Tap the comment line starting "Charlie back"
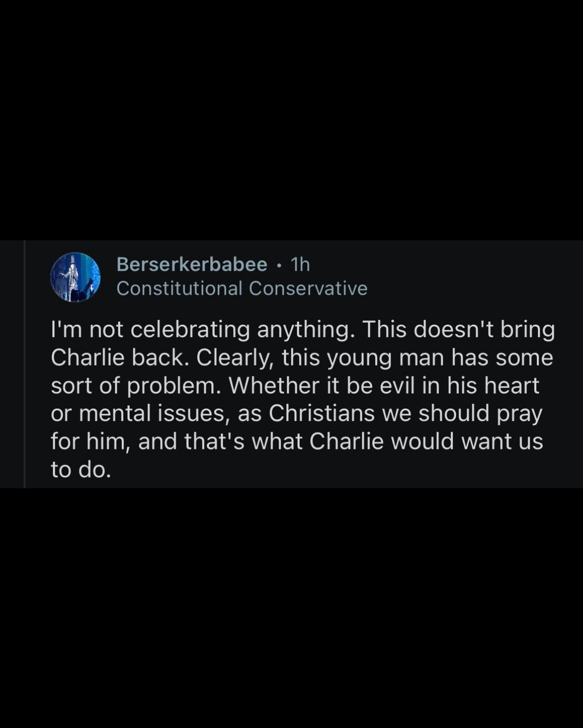 302,358
